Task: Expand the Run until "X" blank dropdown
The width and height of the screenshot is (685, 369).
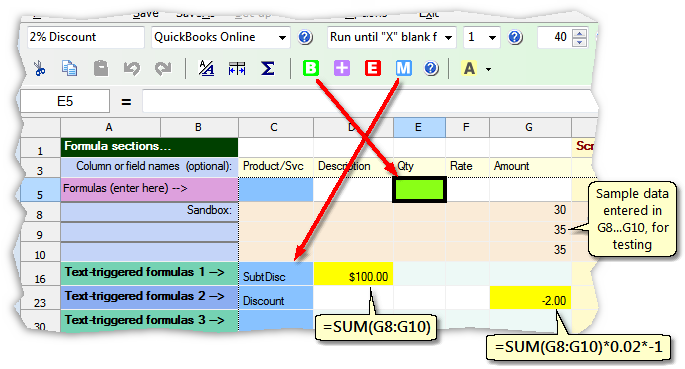Action: (448, 38)
